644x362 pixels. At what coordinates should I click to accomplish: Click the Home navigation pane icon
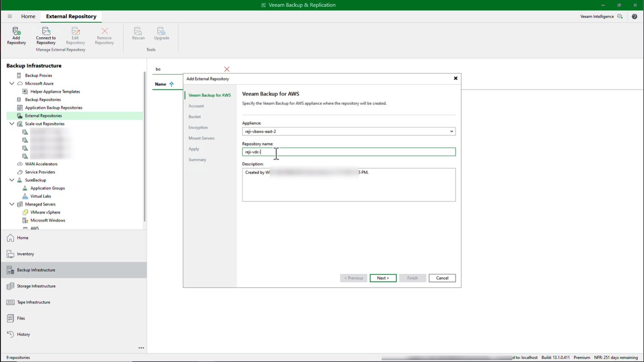click(10, 238)
